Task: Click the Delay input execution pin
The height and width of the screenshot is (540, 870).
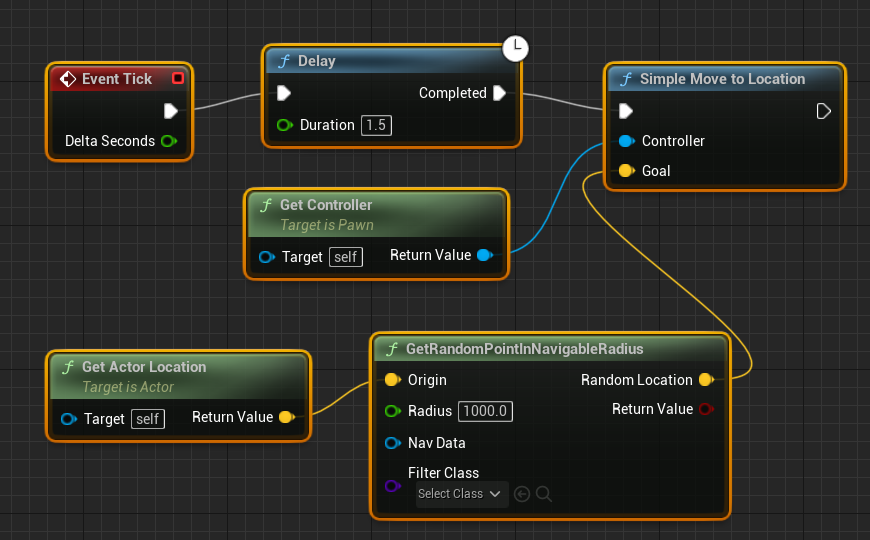Action: point(284,93)
